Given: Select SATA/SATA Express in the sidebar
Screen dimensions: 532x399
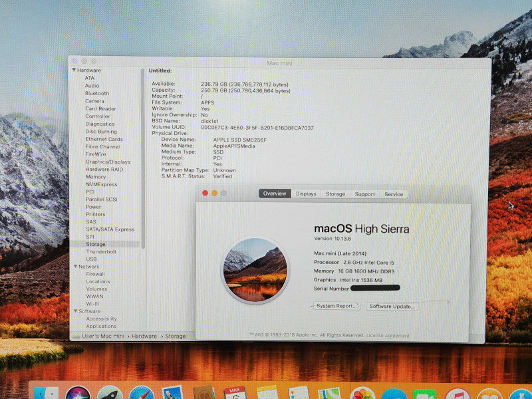Looking at the screenshot, I should coord(110,229).
